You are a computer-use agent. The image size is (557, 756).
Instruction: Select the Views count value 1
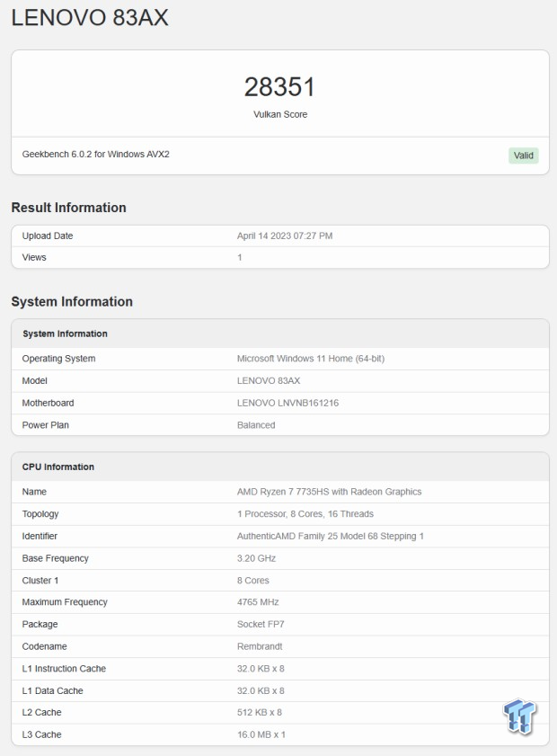[240, 257]
